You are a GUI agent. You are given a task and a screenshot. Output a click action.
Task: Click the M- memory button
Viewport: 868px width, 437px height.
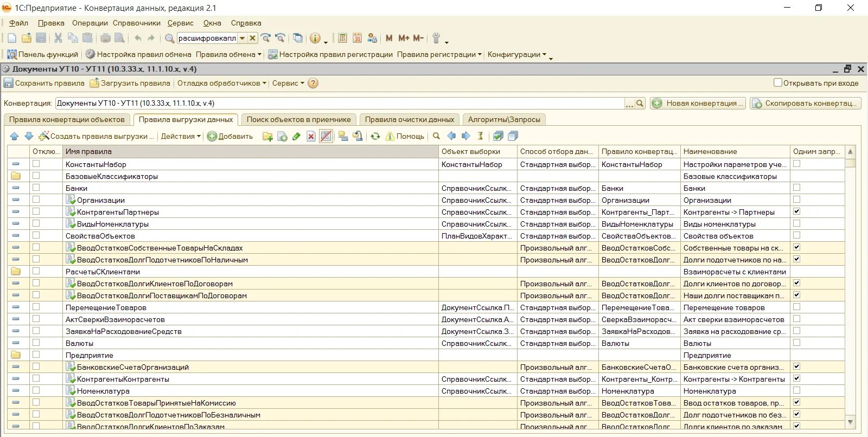[418, 38]
